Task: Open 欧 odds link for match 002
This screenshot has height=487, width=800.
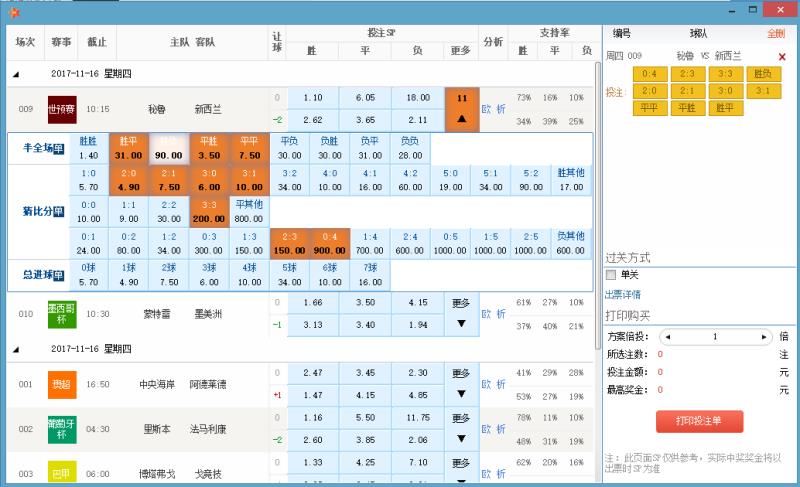Action: click(x=486, y=429)
